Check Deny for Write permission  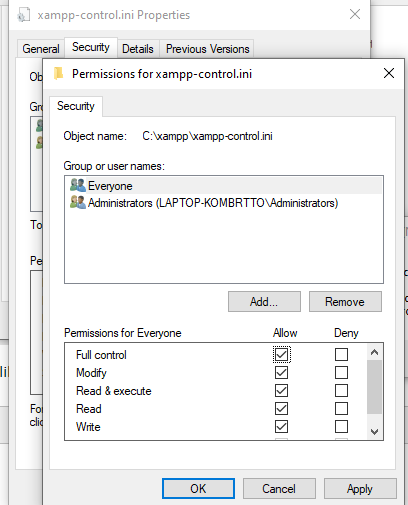341,426
